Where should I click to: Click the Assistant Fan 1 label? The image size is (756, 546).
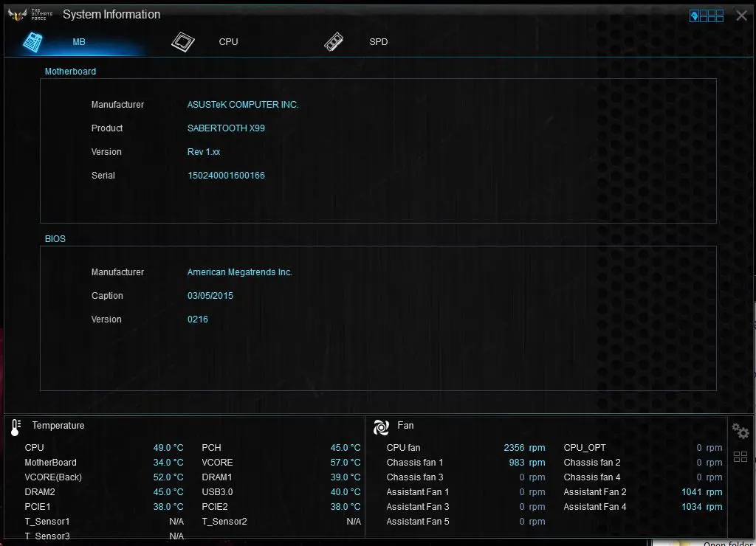tap(418, 492)
